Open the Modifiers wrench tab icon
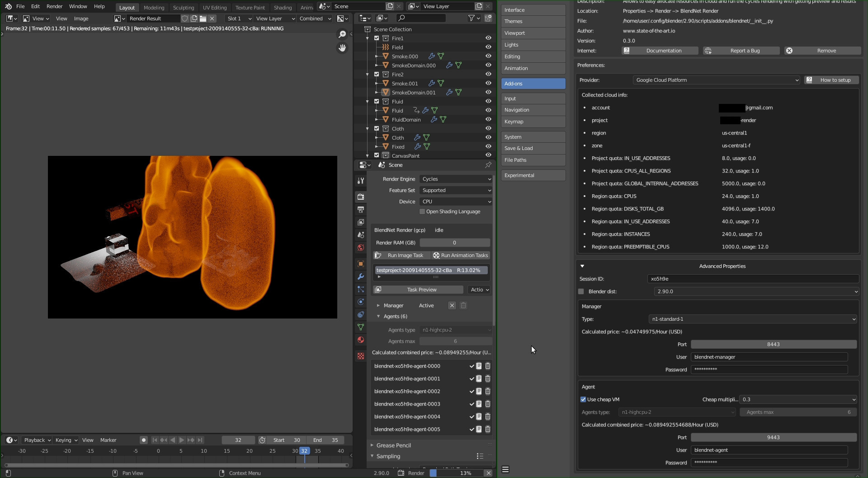This screenshot has height=478, width=868. coord(361,276)
